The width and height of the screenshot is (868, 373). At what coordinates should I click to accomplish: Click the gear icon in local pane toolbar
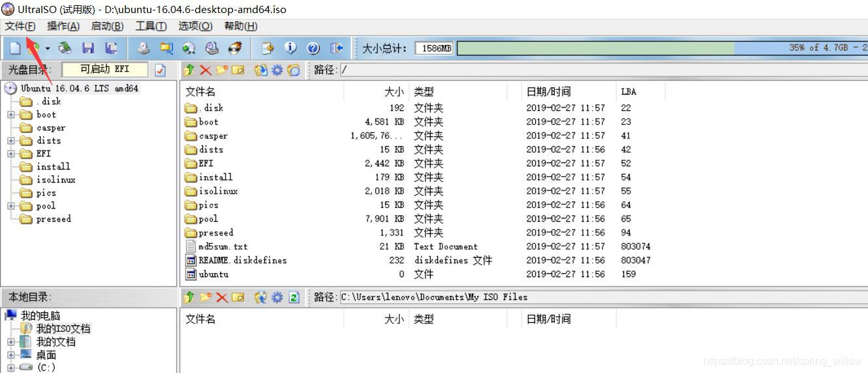click(277, 297)
